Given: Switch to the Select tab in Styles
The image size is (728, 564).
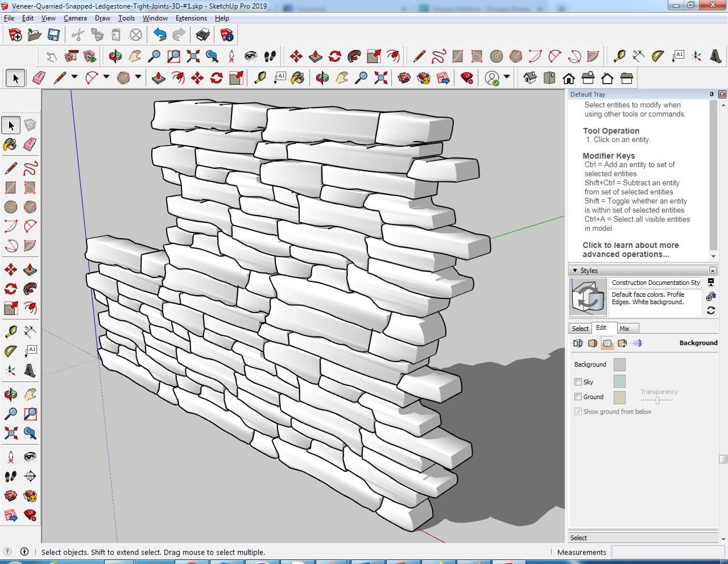Looking at the screenshot, I should coord(580,329).
